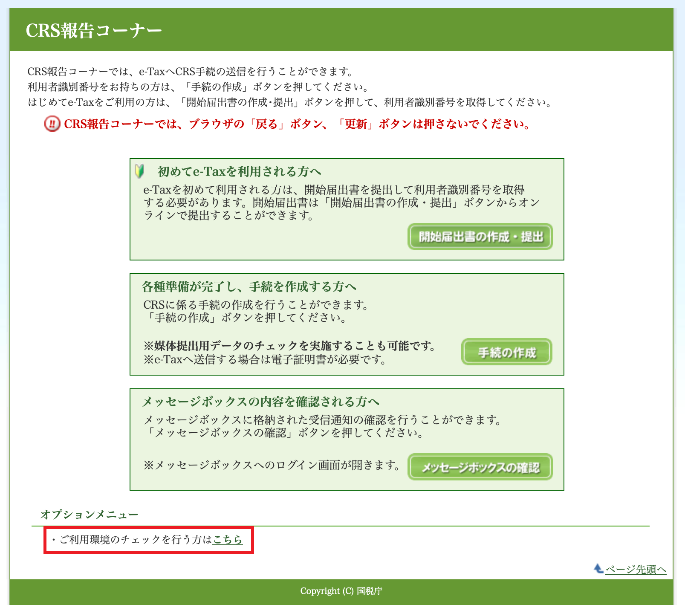
Task: Click the 開始届出書の作成・提出 button
Action: click(x=480, y=237)
